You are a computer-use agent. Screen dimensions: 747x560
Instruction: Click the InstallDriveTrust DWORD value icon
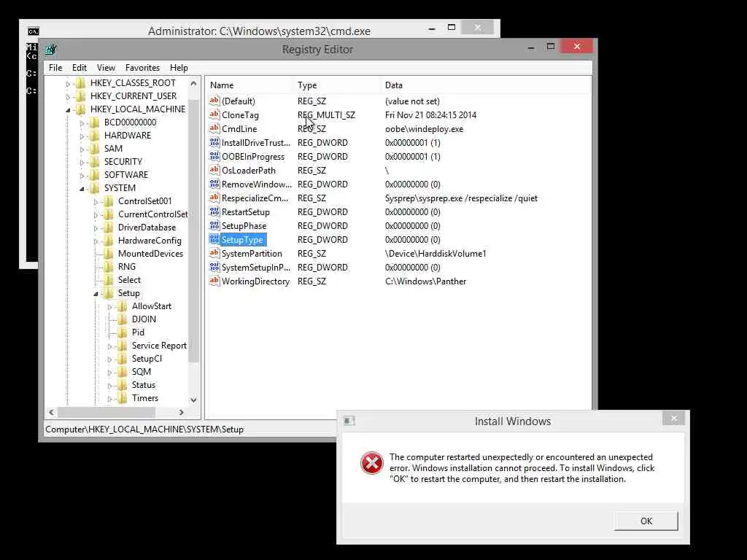(x=214, y=142)
